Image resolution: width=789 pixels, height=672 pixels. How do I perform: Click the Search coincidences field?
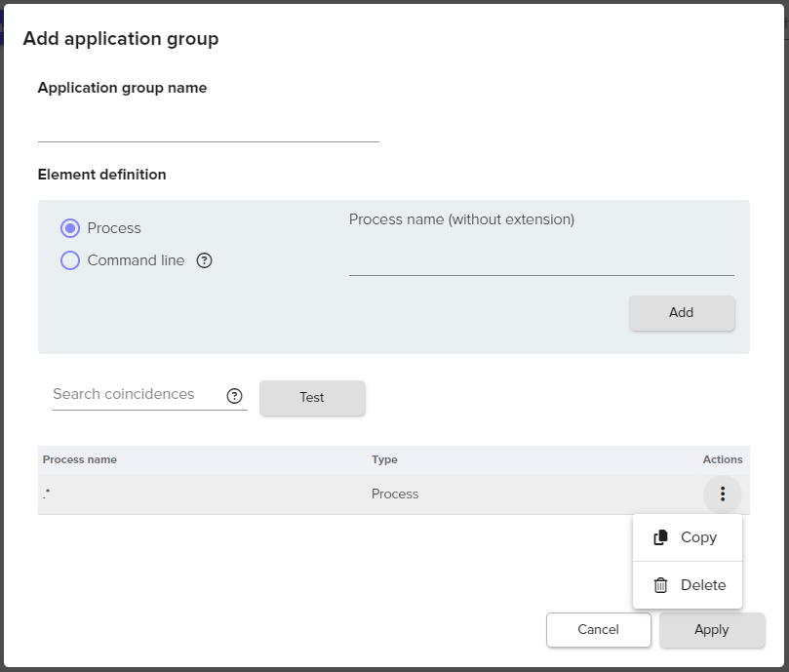coord(135,395)
